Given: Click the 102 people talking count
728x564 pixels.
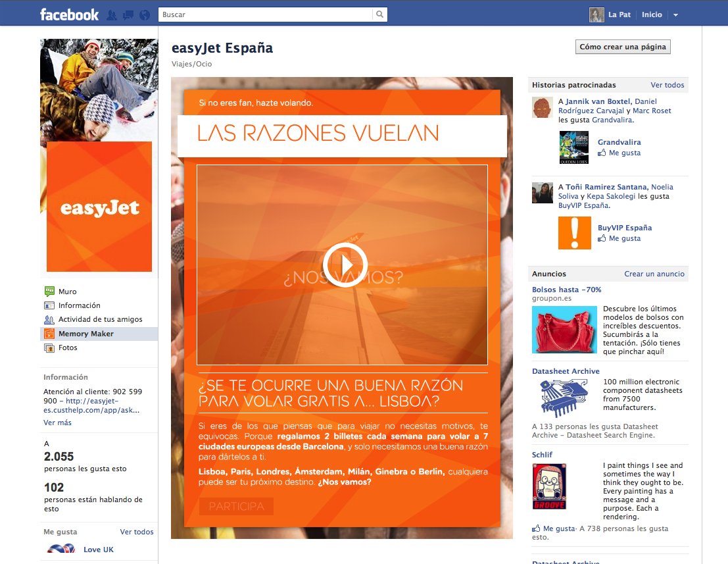Looking at the screenshot, I should tap(54, 488).
